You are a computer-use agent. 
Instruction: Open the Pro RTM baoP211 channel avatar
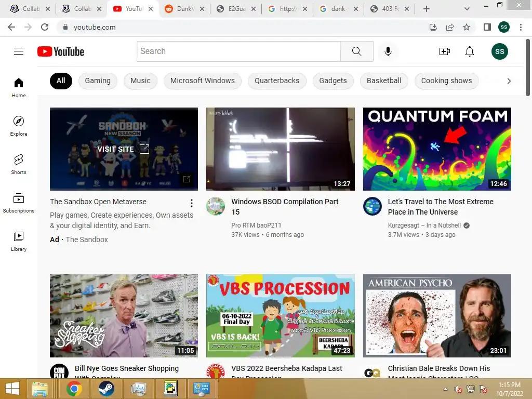click(x=216, y=206)
